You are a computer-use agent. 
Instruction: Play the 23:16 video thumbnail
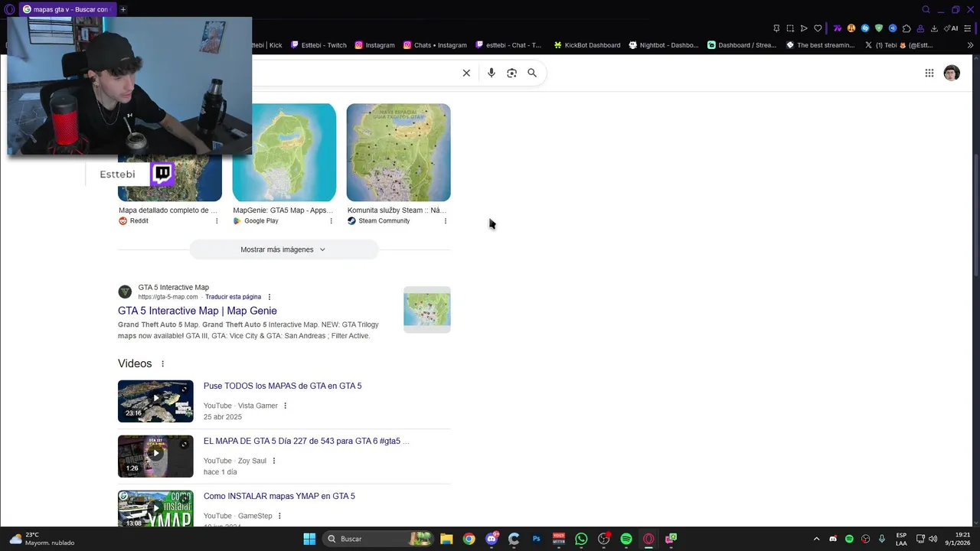click(x=155, y=401)
